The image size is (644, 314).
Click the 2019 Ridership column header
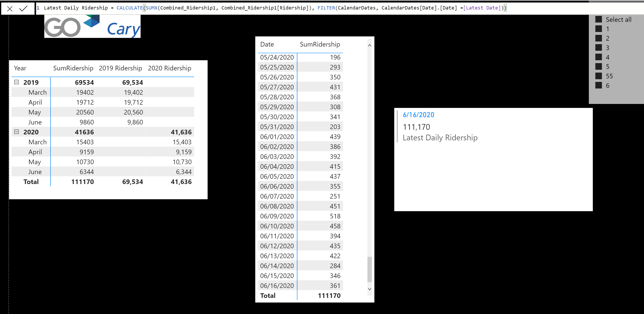point(120,68)
